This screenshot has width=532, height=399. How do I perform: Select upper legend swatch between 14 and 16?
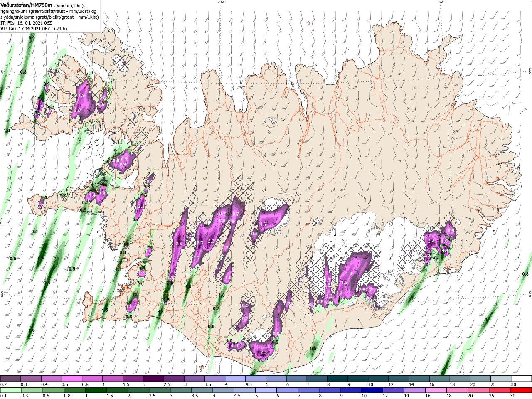click(x=419, y=379)
